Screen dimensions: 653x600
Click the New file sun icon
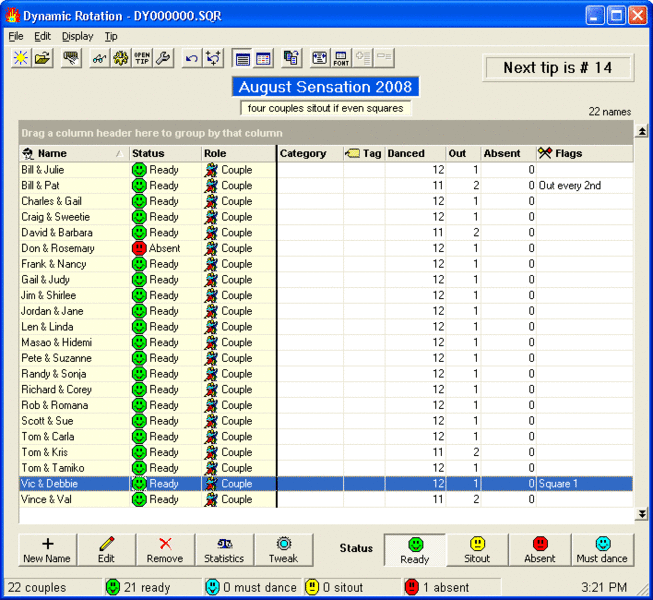pyautogui.click(x=20, y=59)
